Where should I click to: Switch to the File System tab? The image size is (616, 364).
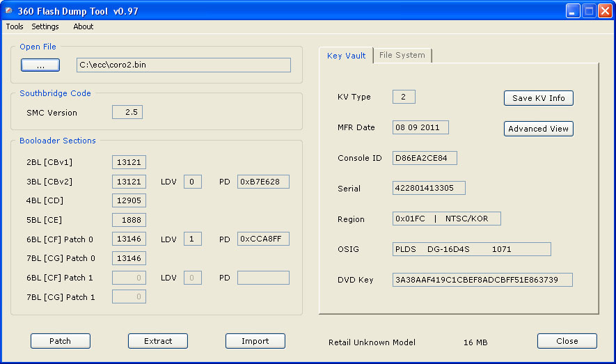(402, 55)
